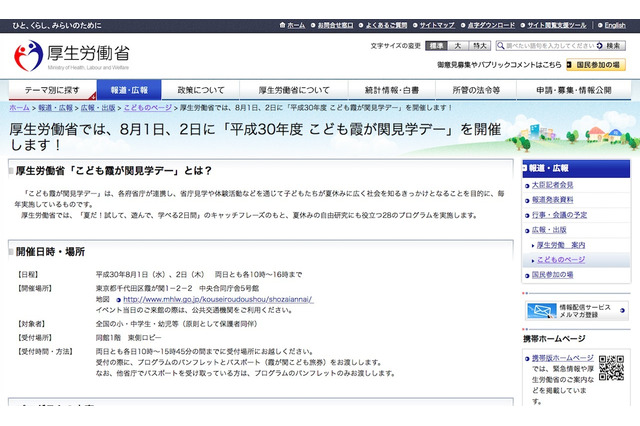Select the 統計情報・白書 tab

pyautogui.click(x=392, y=90)
